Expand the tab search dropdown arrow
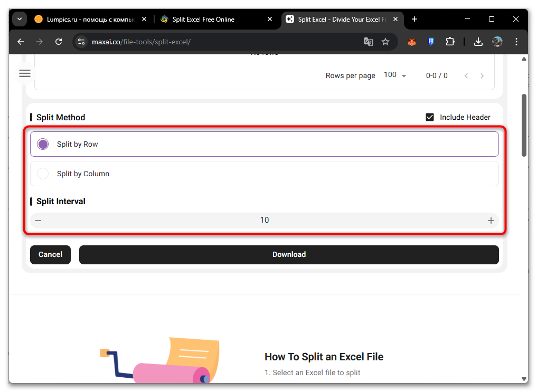 pos(19,20)
